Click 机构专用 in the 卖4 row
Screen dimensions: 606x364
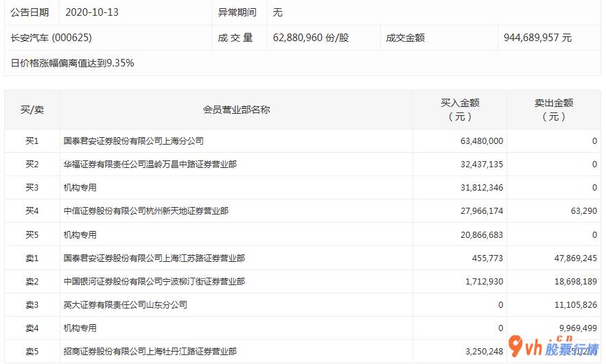click(80, 328)
